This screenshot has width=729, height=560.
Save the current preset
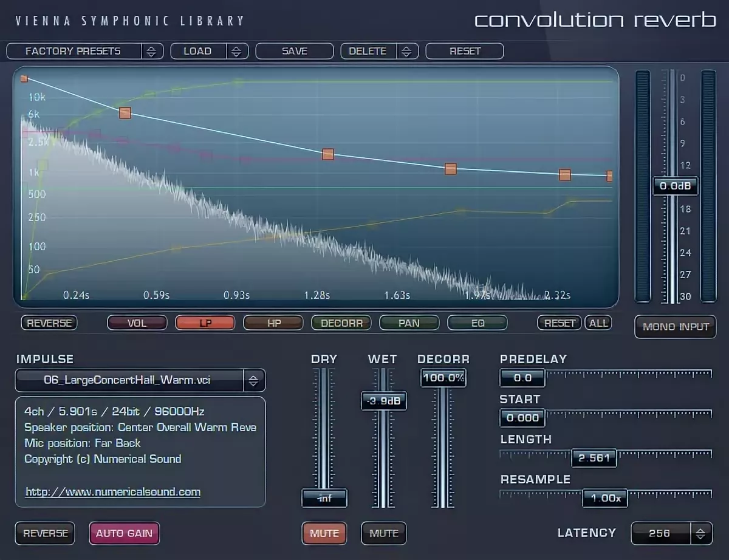tap(295, 51)
